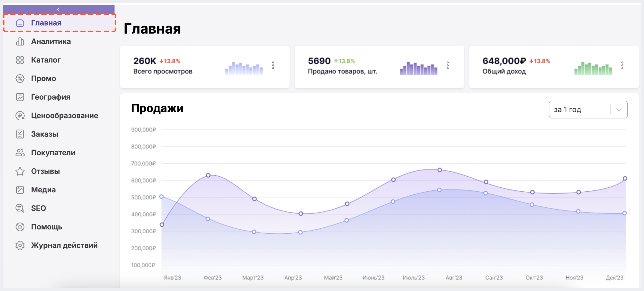The height and width of the screenshot is (291, 644).
Task: Open Ценообразование page
Action: coord(64,115)
